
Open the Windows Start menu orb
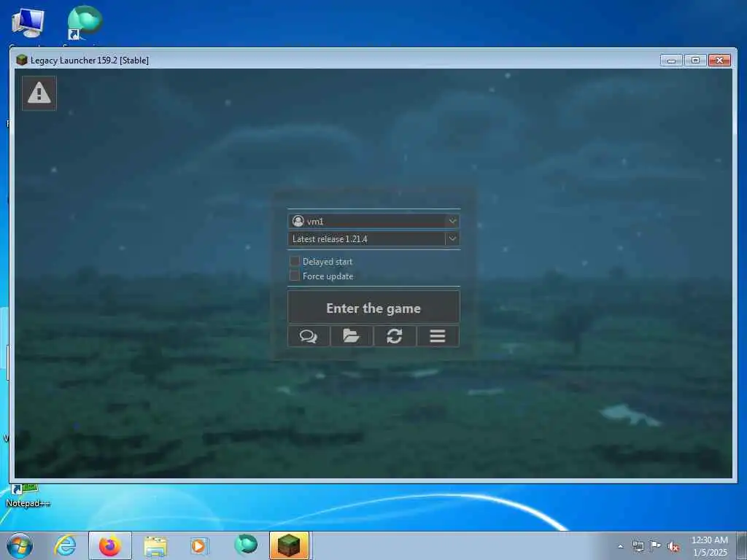coord(20,545)
